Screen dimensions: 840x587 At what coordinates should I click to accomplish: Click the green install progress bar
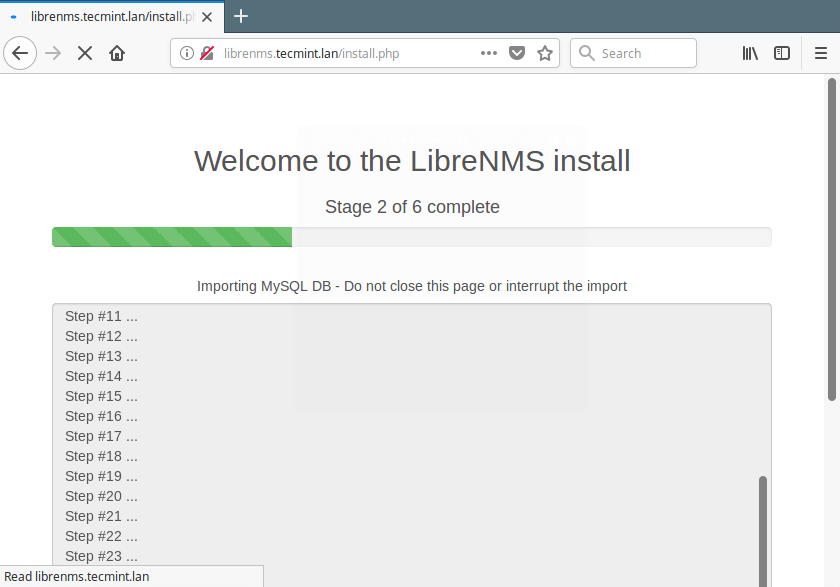(x=172, y=237)
